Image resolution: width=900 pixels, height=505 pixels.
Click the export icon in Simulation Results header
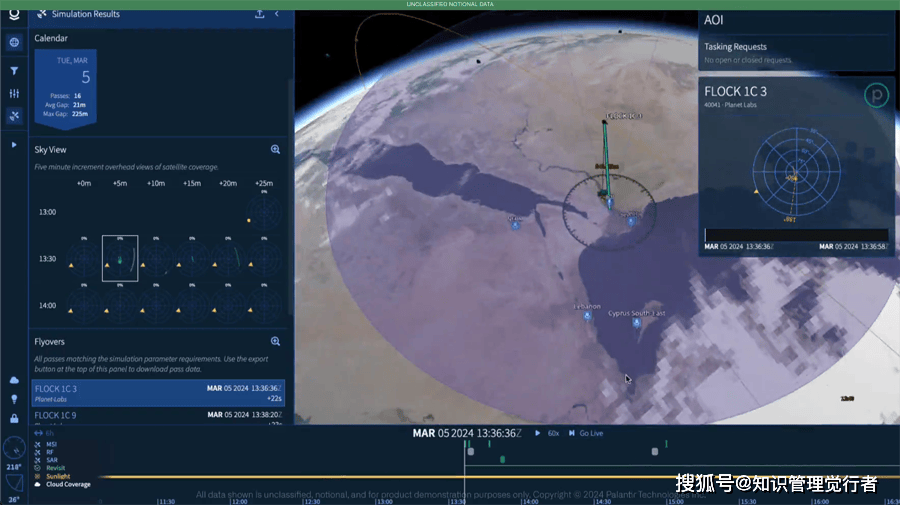tap(260, 14)
